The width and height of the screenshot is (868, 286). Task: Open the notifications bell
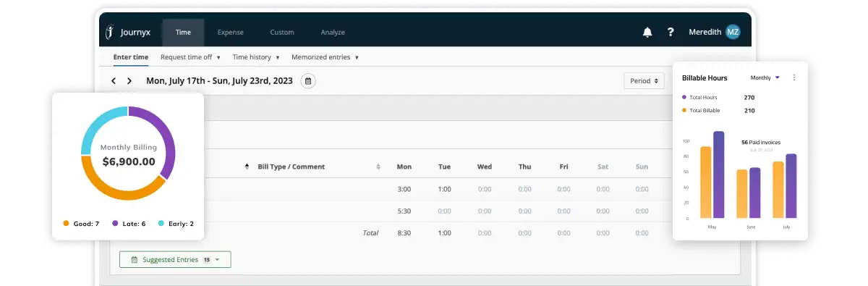[x=647, y=32]
